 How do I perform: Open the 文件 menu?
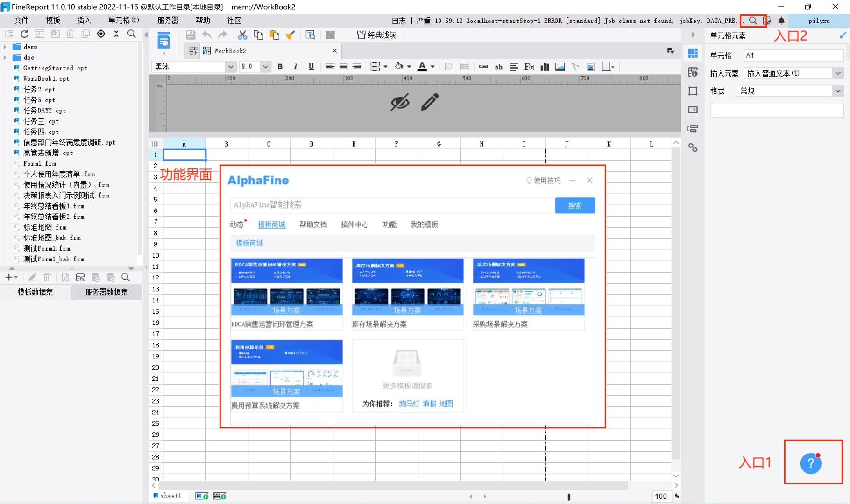[x=21, y=21]
